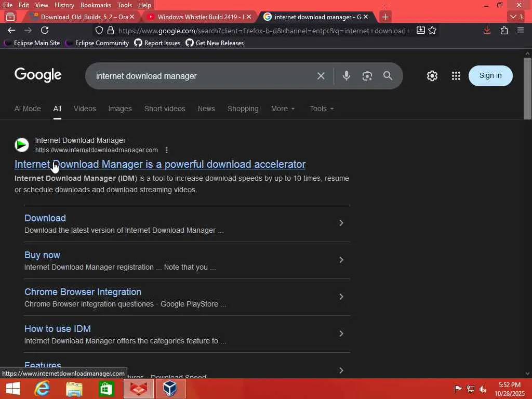Open a new tab with plus button
The width and height of the screenshot is (532, 399).
385,17
